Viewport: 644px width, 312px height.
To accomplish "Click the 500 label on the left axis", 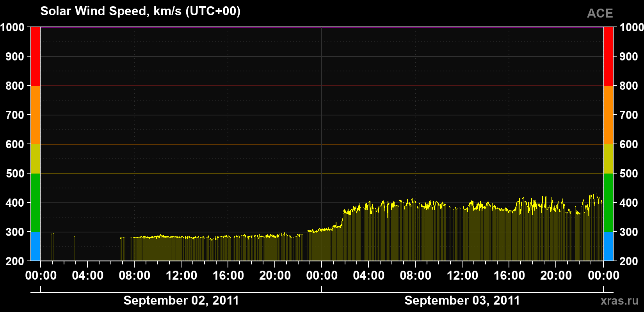I will pyautogui.click(x=15, y=174).
